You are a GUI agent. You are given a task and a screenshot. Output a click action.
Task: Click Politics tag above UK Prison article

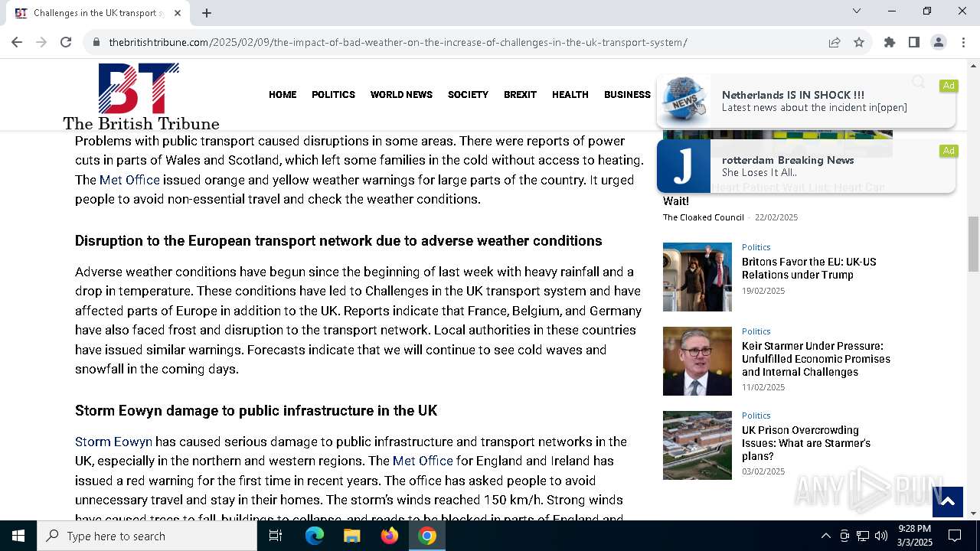click(x=756, y=416)
